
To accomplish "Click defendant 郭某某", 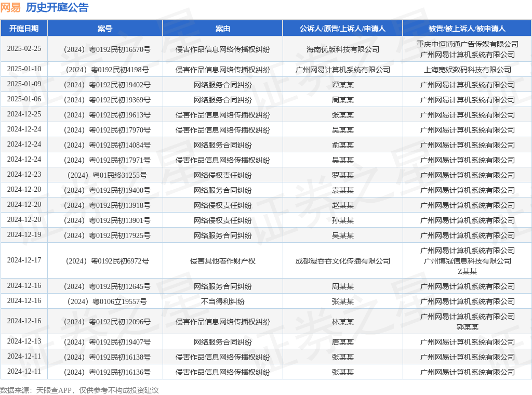I will (467, 327).
